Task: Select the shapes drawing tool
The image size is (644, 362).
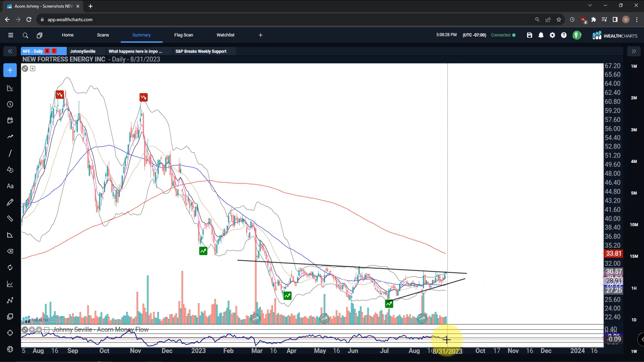Action: (10, 170)
